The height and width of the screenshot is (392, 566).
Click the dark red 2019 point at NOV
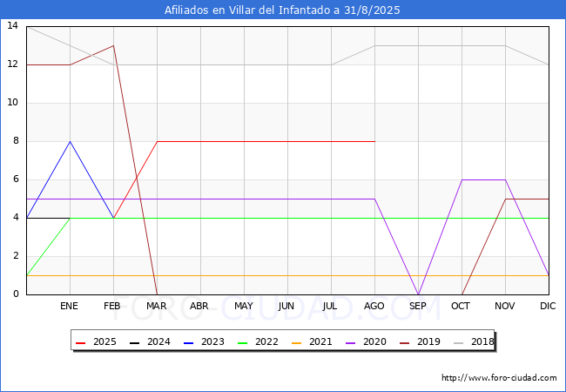pos(505,199)
